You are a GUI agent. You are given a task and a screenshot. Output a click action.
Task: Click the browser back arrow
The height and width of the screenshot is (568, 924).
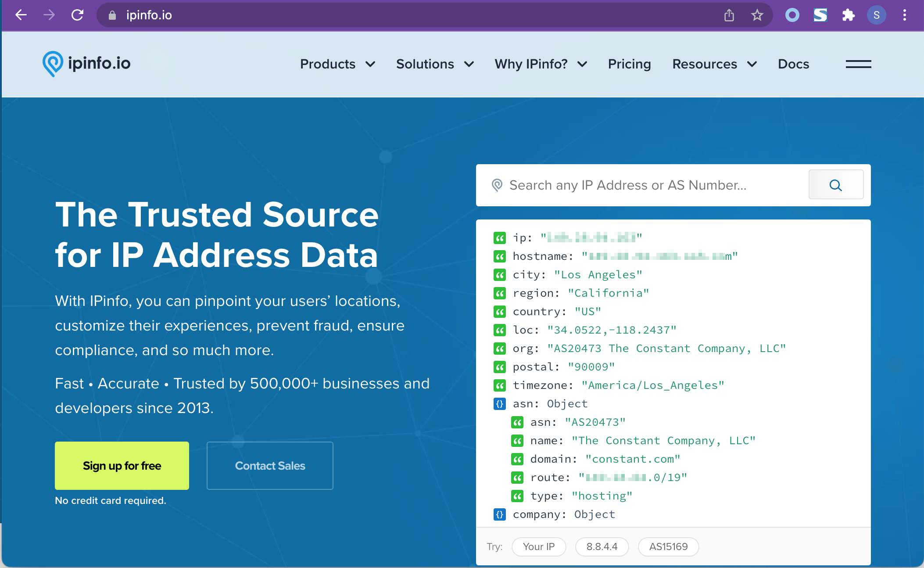(21, 15)
